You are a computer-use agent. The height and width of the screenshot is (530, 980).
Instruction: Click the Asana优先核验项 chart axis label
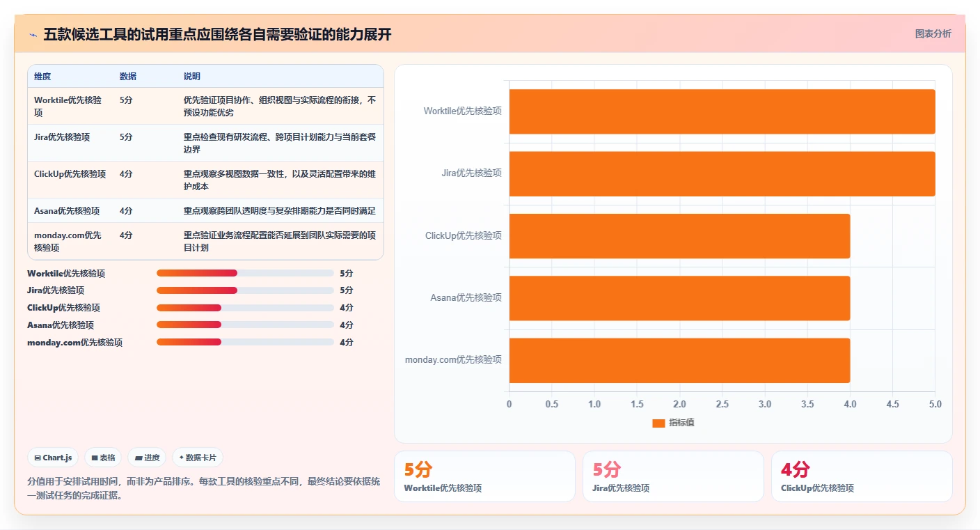[466, 297]
